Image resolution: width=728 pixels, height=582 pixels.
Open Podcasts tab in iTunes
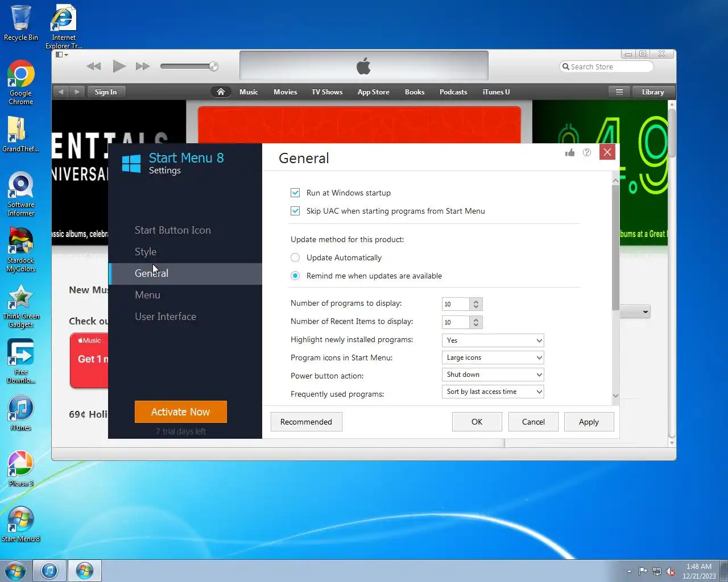point(453,92)
